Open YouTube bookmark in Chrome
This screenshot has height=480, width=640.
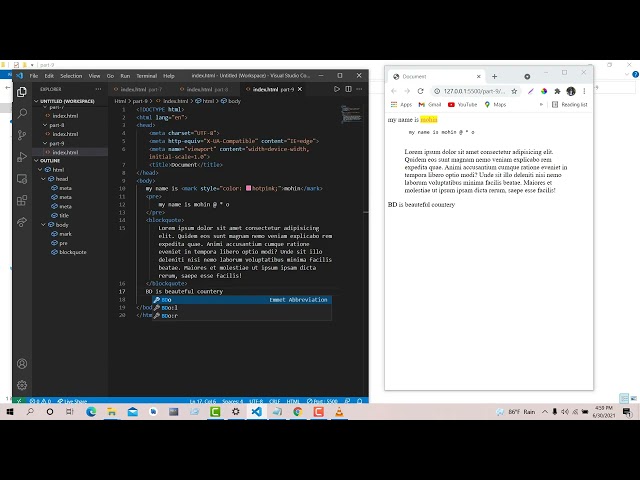tap(462, 104)
